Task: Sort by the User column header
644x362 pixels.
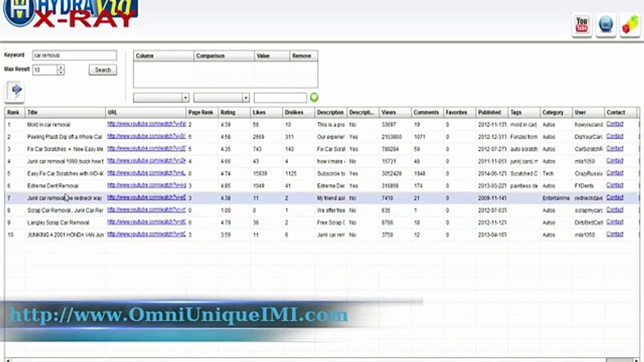Action: (589, 112)
